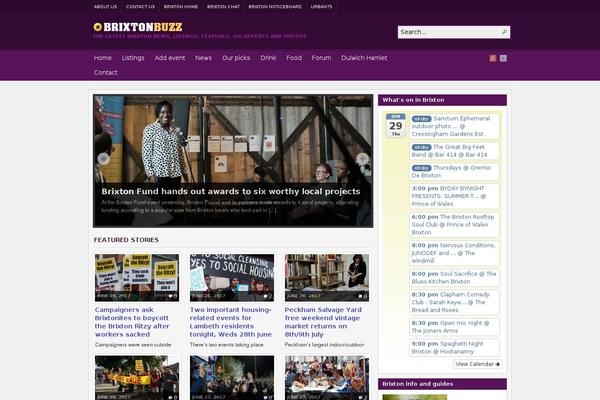The image size is (600, 400).
Task: Open the 3:00 pm BYDAY BYNIGHT event
Action: [x=454, y=196]
